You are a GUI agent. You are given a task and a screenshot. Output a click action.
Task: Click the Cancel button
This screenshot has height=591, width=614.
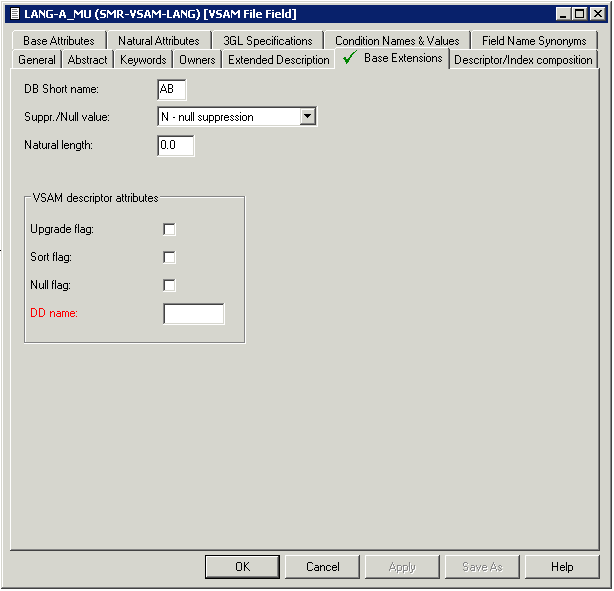pyautogui.click(x=323, y=567)
